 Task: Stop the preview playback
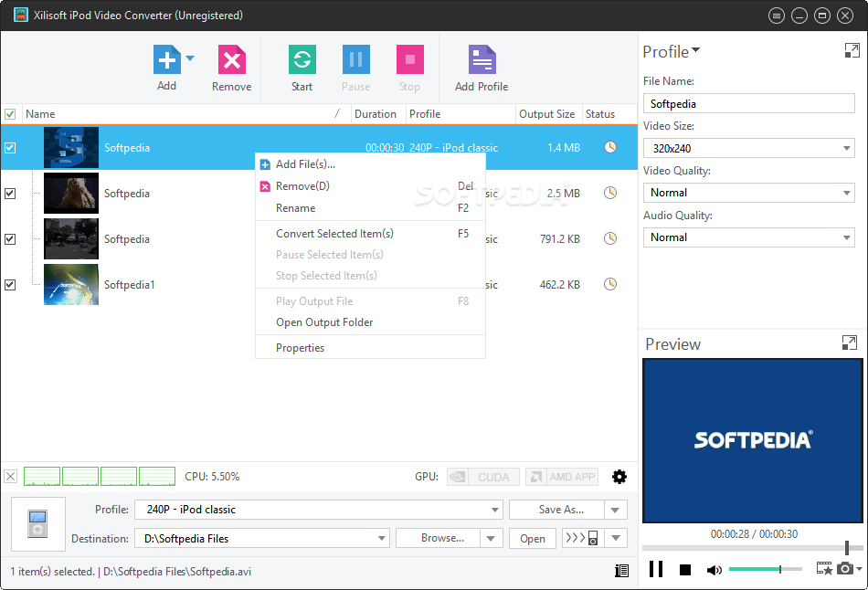(685, 570)
